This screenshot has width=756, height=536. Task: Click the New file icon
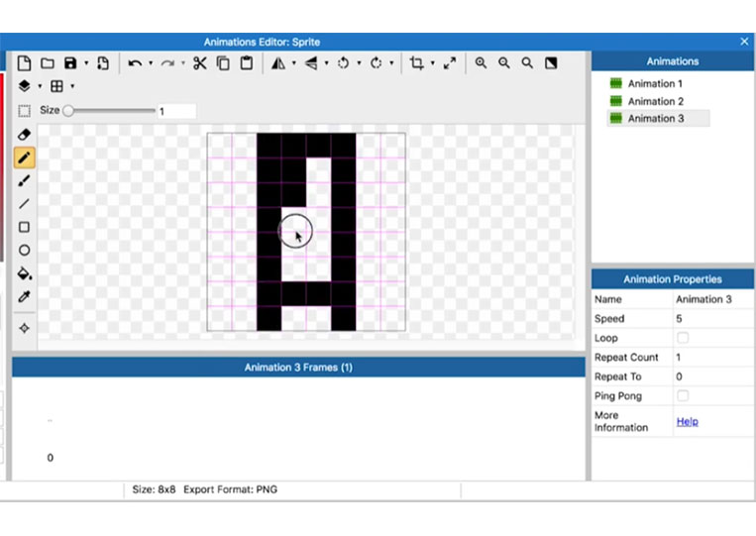coord(24,63)
